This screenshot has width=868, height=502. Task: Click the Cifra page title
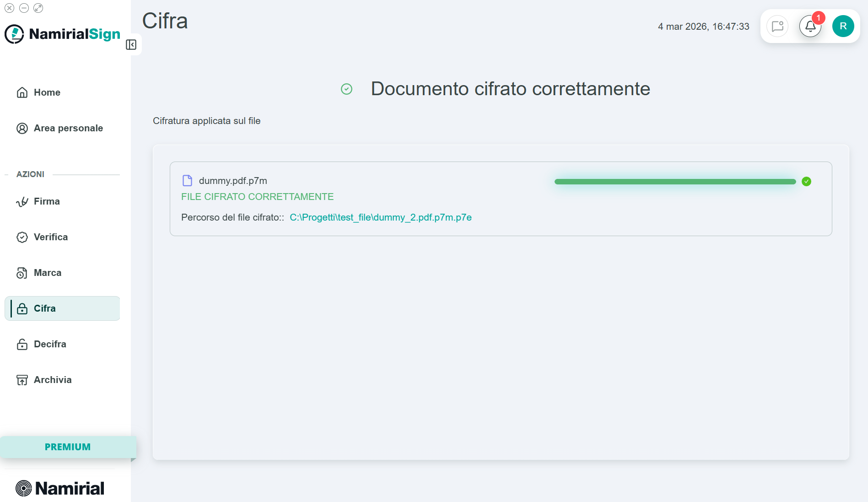point(165,21)
